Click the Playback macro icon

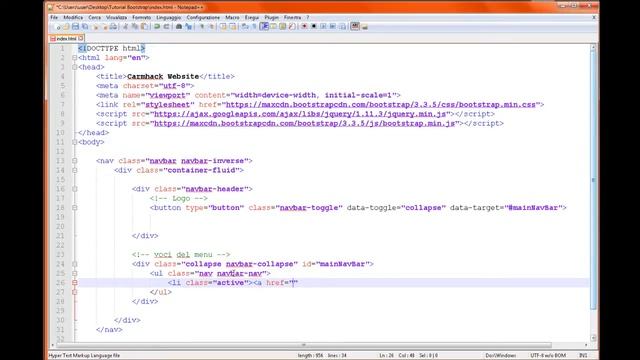[323, 27]
